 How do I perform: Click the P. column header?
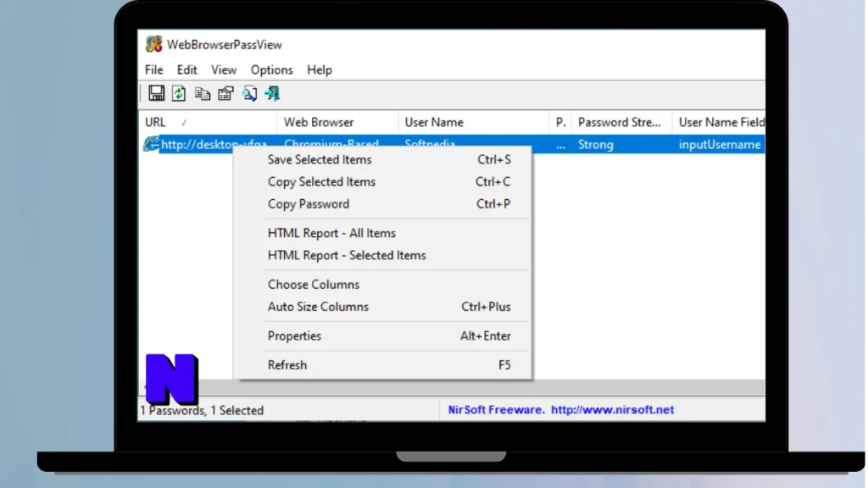(561, 122)
